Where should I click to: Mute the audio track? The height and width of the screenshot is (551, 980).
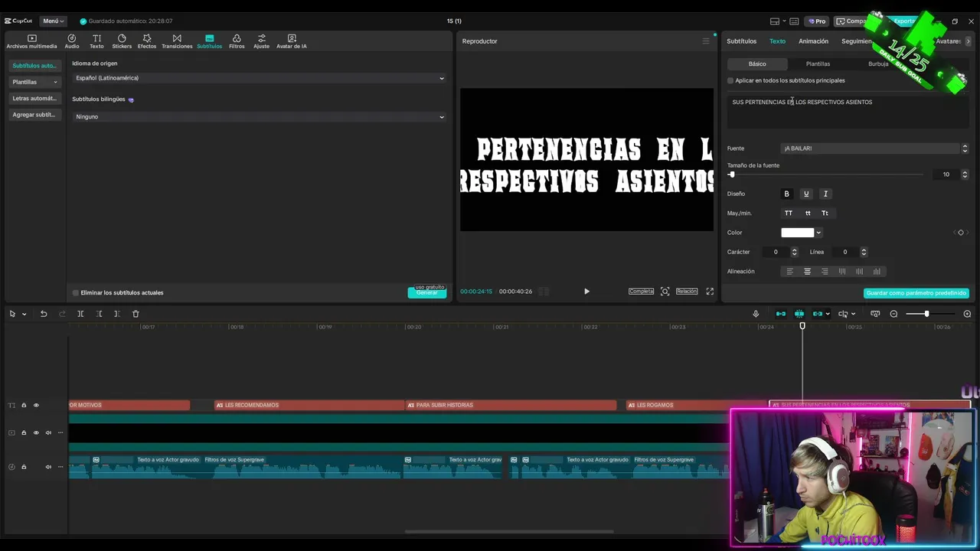coord(48,467)
